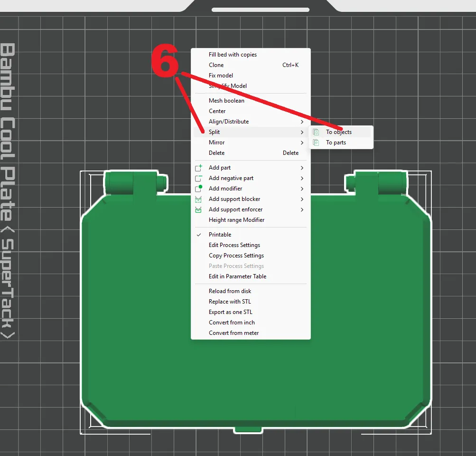Open Edit Process Settings

251,245
